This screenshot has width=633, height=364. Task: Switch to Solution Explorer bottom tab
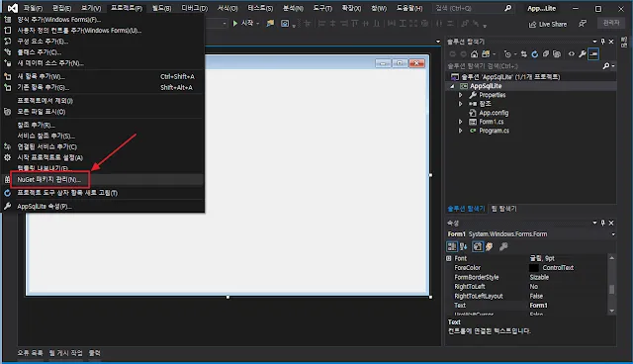tap(466, 209)
